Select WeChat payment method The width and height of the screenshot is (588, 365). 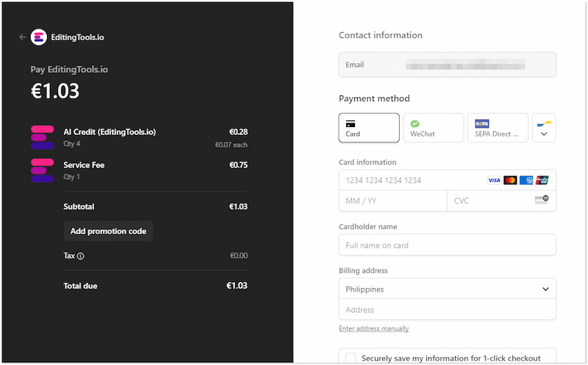433,128
